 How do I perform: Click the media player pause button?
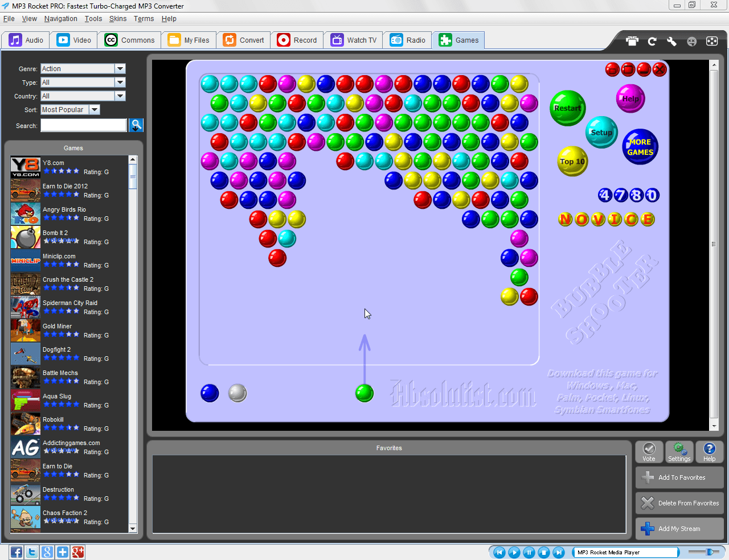(x=529, y=552)
